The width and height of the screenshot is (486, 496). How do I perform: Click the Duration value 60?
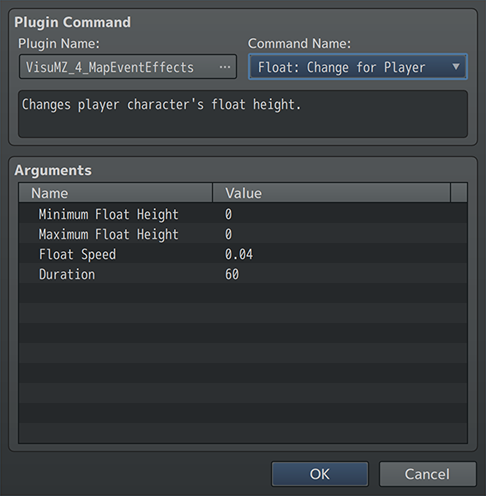click(232, 274)
